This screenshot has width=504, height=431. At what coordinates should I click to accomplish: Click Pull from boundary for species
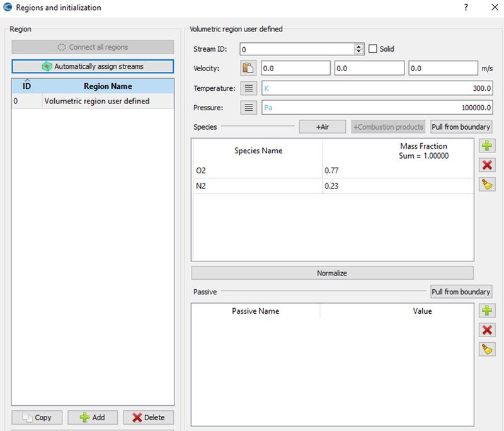461,127
